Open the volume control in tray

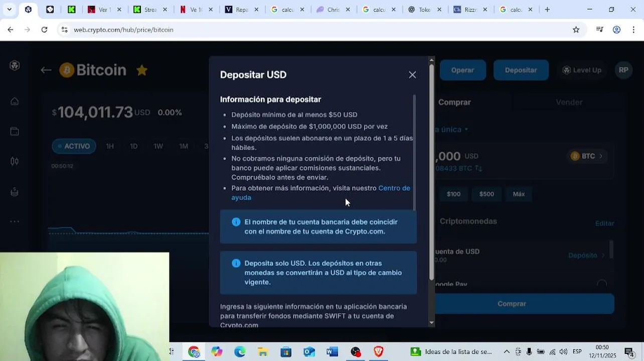(x=563, y=352)
